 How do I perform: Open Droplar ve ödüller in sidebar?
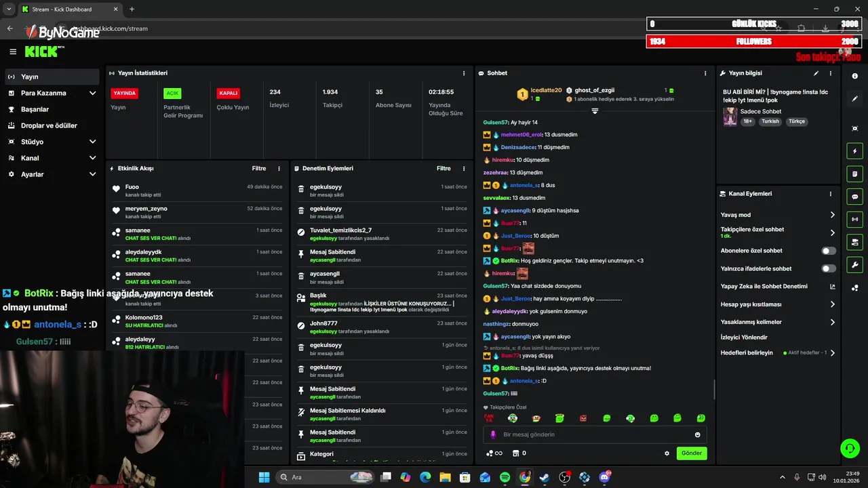pos(52,125)
